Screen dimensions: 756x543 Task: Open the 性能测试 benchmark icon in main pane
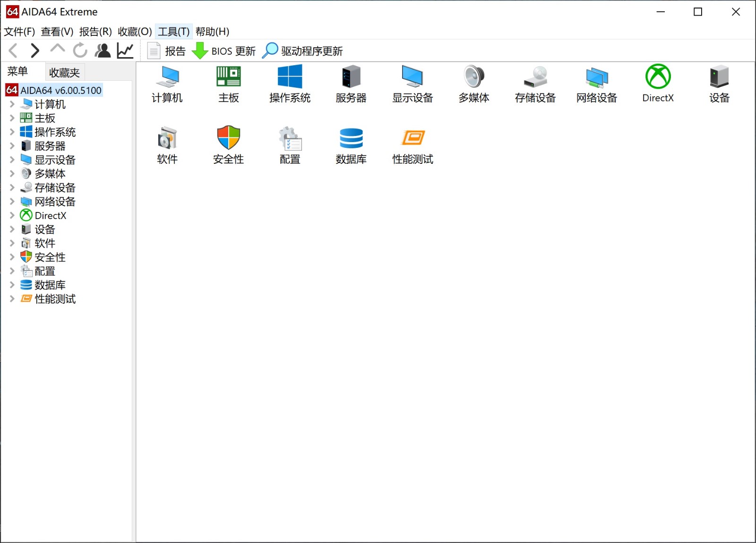pyautogui.click(x=412, y=146)
